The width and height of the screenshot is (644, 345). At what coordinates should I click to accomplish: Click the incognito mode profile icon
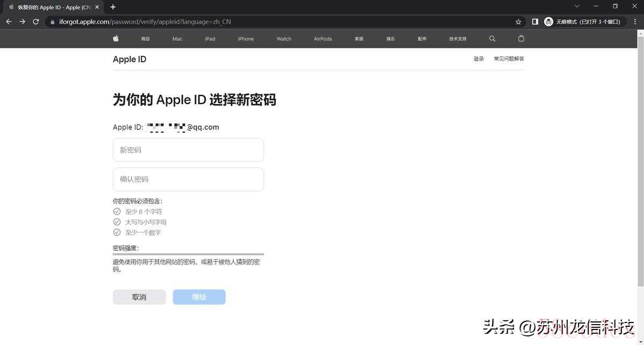[x=548, y=21]
